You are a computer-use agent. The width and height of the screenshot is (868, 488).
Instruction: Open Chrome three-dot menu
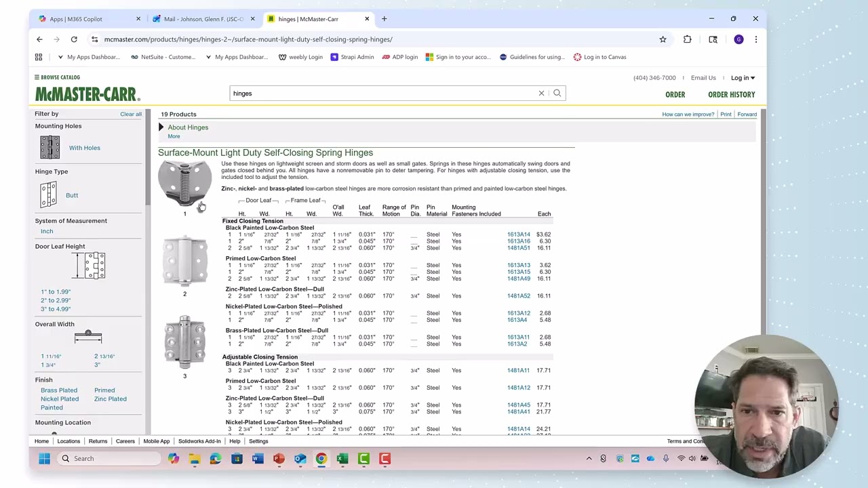(x=755, y=39)
